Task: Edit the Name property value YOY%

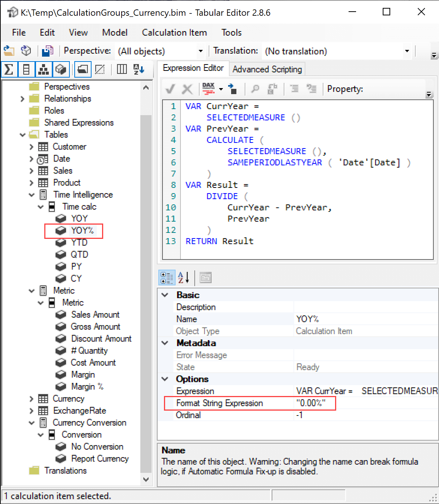Action: (366, 319)
